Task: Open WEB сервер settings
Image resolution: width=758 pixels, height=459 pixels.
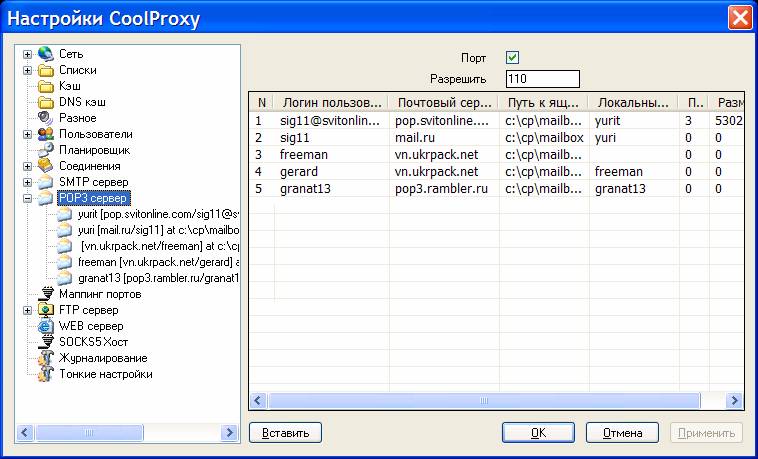Action: (91, 326)
